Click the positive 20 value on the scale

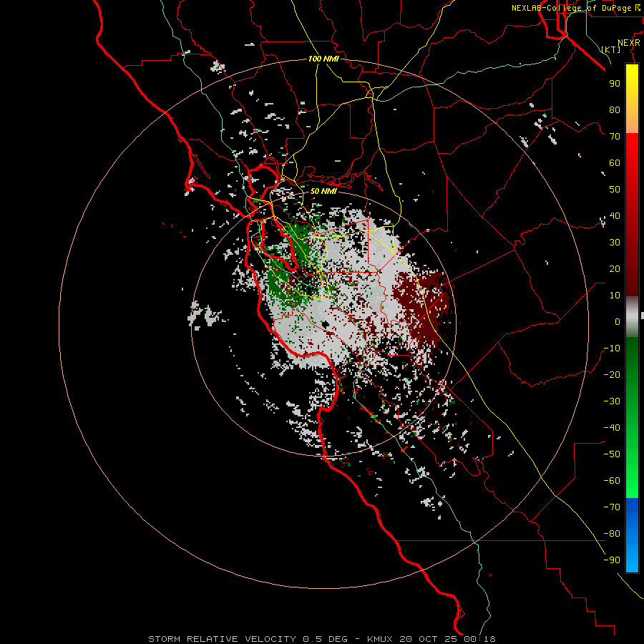[615, 268]
